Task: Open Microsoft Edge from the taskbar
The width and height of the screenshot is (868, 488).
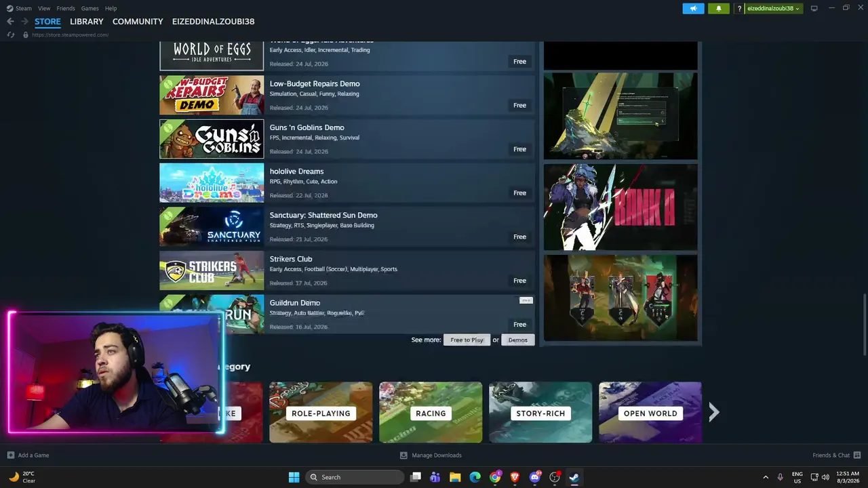Action: click(475, 477)
